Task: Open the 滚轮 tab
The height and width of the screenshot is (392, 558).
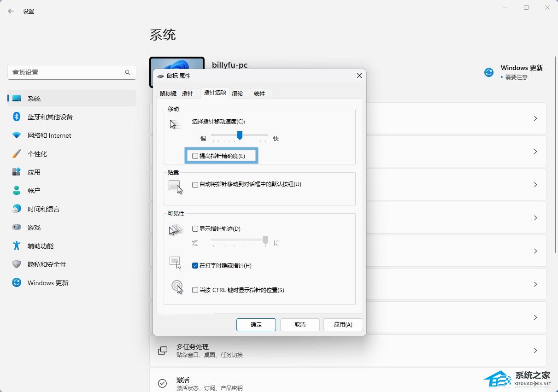Action: tap(237, 94)
